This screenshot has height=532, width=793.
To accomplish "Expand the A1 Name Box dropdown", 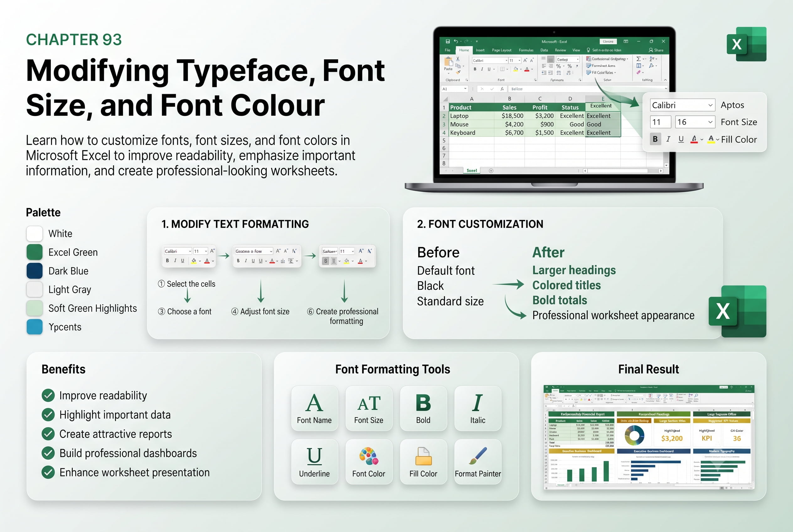I will (465, 89).
